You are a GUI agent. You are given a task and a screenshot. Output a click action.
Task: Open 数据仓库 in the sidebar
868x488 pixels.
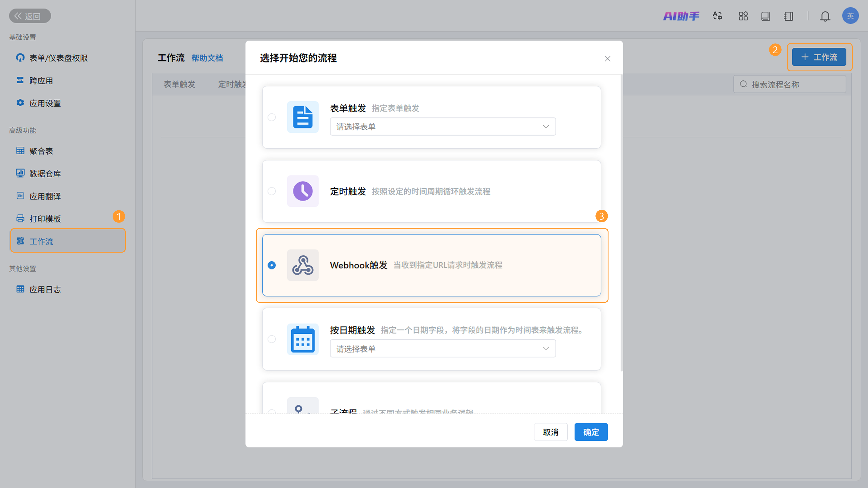[45, 174]
